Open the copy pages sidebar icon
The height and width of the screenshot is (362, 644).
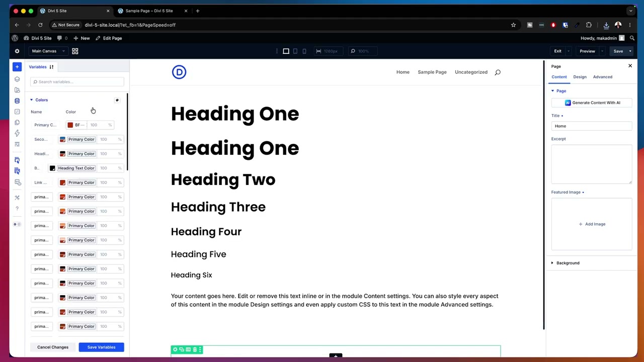pos(17,122)
